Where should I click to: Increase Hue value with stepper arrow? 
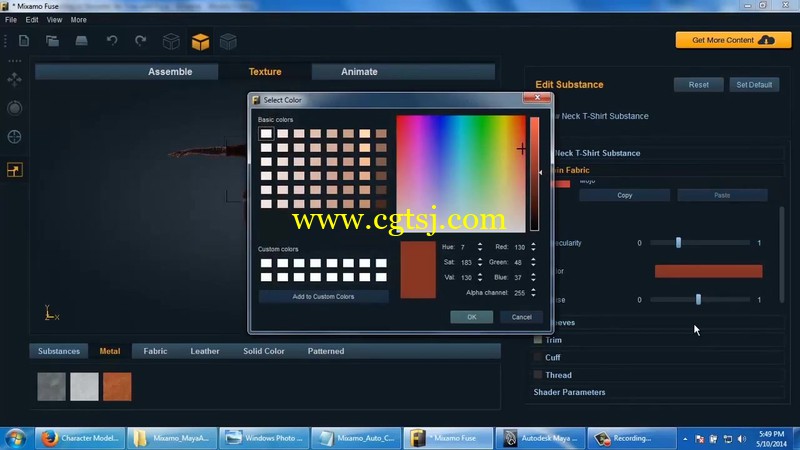coord(480,244)
